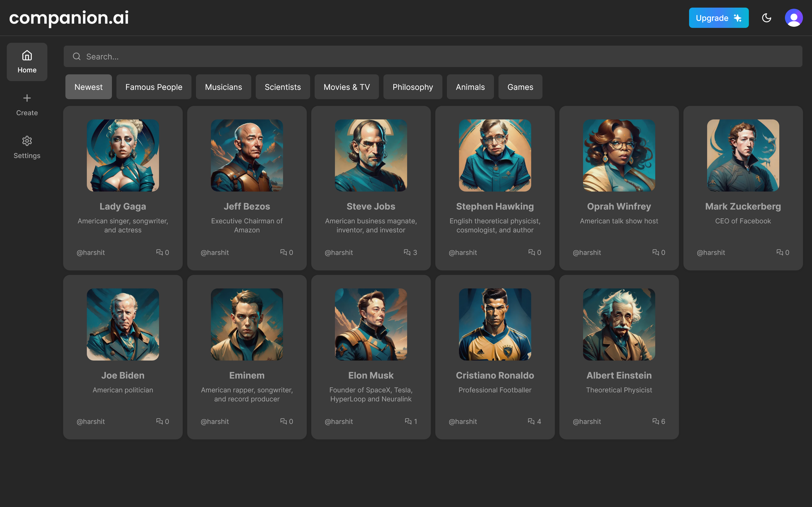Click the Albert Einstein companion card
The width and height of the screenshot is (812, 507).
619,357
